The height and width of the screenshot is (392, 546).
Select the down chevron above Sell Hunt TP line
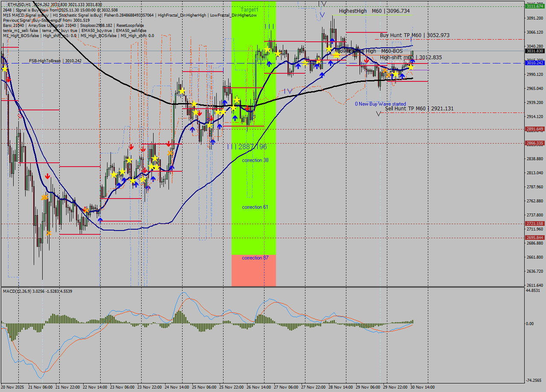click(378, 114)
